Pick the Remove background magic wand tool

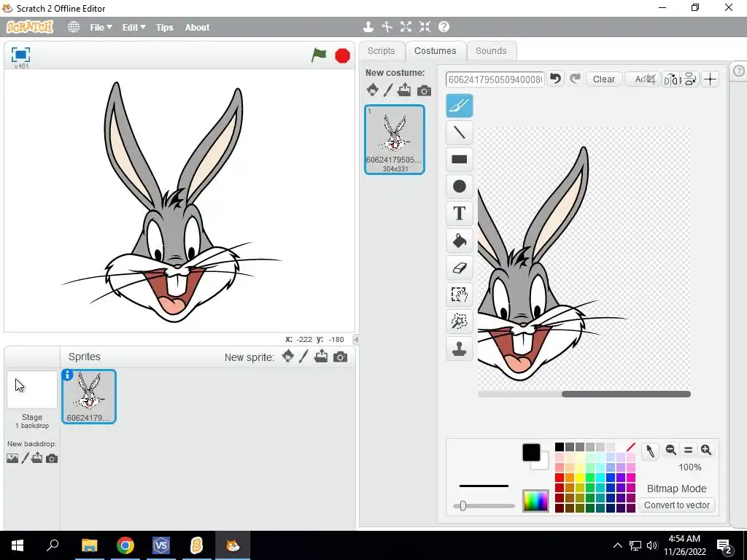(460, 322)
